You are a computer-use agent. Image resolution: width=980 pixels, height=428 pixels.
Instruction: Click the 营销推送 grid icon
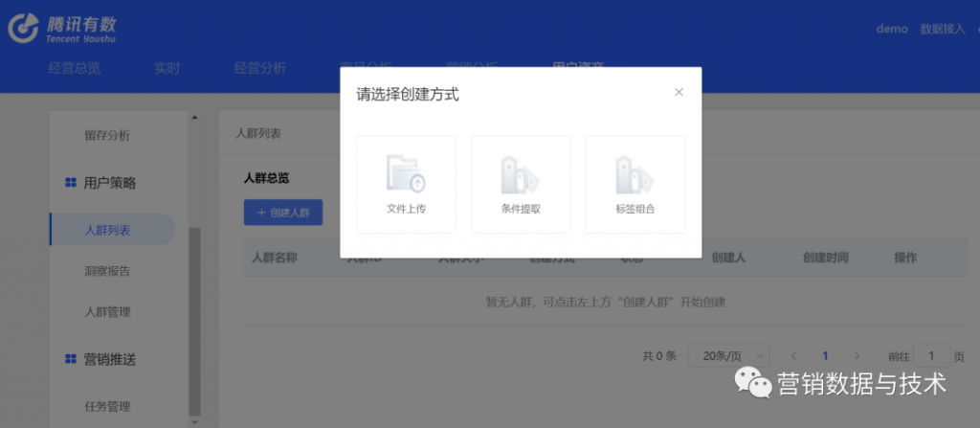click(x=70, y=359)
